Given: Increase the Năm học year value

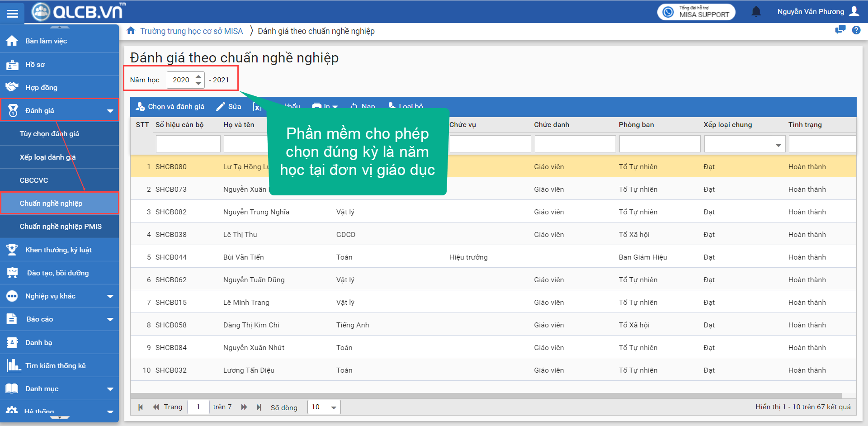Looking at the screenshot, I should coord(198,76).
